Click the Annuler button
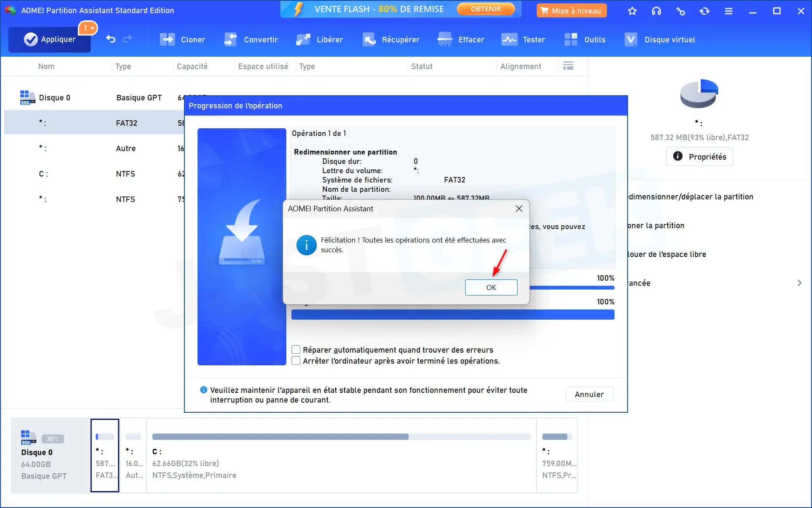The image size is (812, 508). pyautogui.click(x=589, y=394)
